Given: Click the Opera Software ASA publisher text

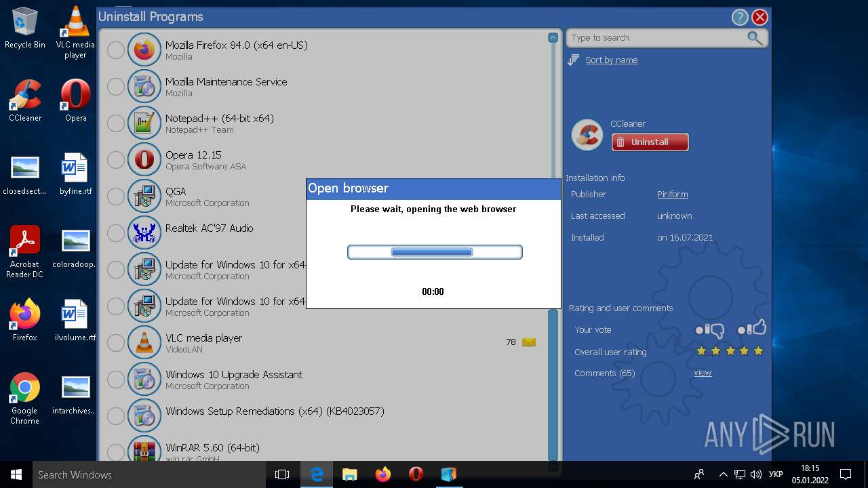Looking at the screenshot, I should [206, 167].
